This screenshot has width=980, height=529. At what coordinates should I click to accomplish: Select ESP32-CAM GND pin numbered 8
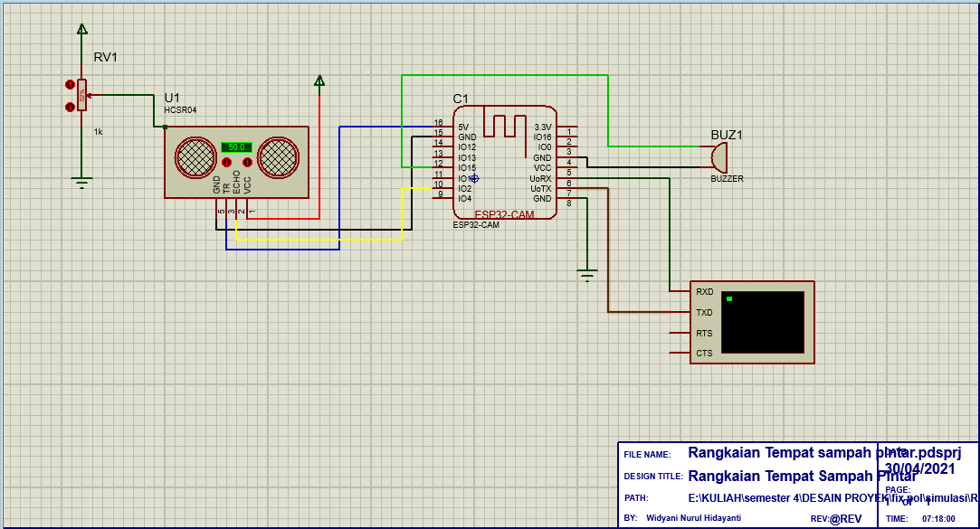tap(543, 199)
